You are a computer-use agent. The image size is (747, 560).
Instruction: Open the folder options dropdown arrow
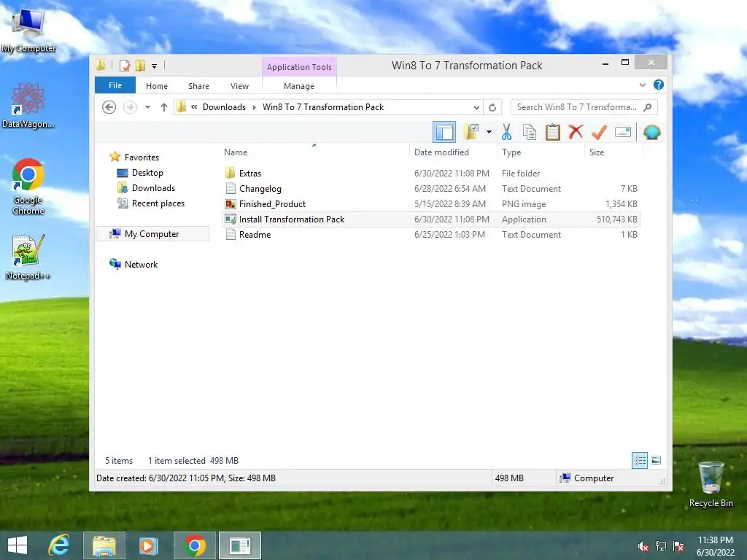(x=489, y=132)
